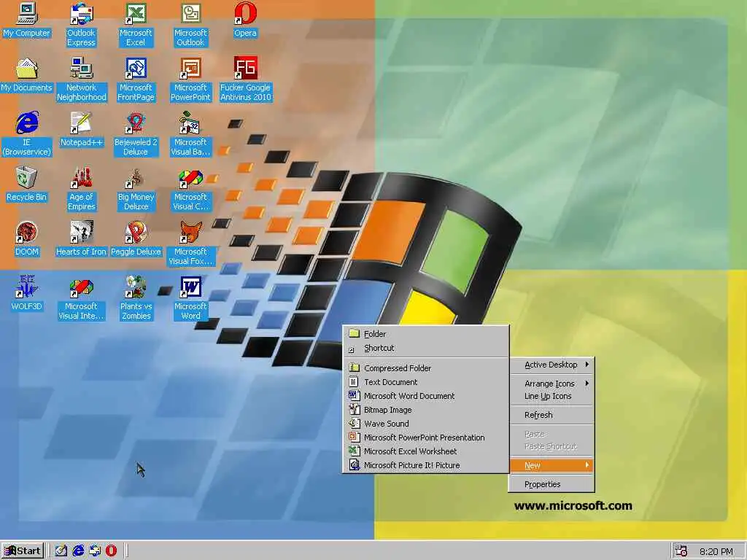Launch Notepad++ desktop shortcut
Viewport: 747px width, 560px height.
tap(82, 130)
